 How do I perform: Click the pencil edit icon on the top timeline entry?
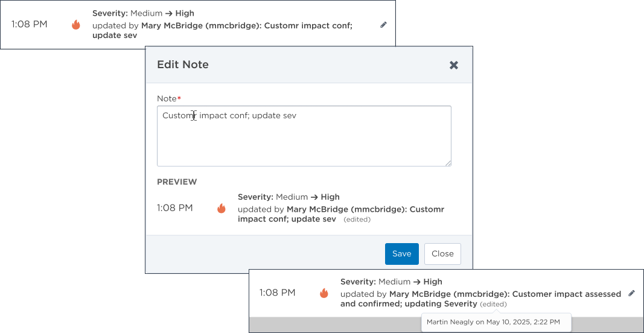(383, 25)
